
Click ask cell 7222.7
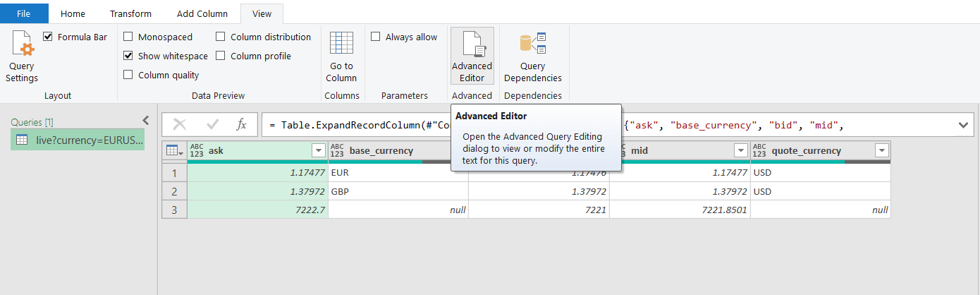(257, 210)
